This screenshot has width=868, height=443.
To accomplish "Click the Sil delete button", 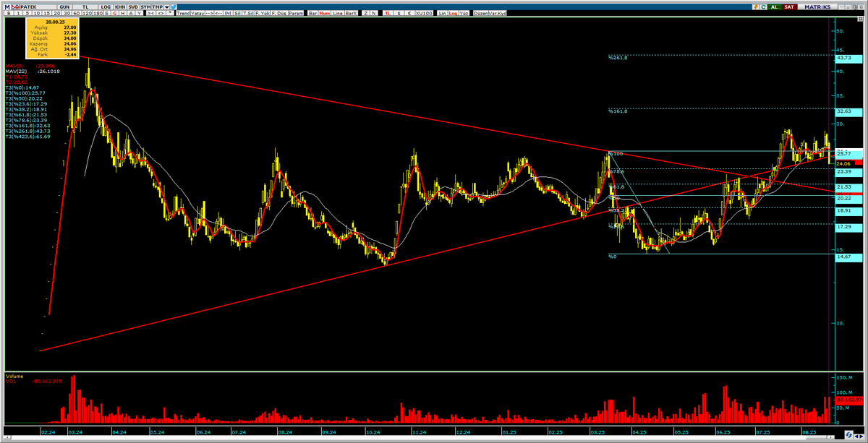I will [237, 13].
